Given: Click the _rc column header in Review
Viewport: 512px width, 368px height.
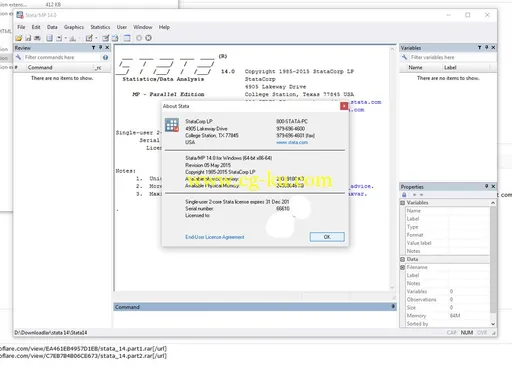Looking at the screenshot, I should [x=98, y=68].
